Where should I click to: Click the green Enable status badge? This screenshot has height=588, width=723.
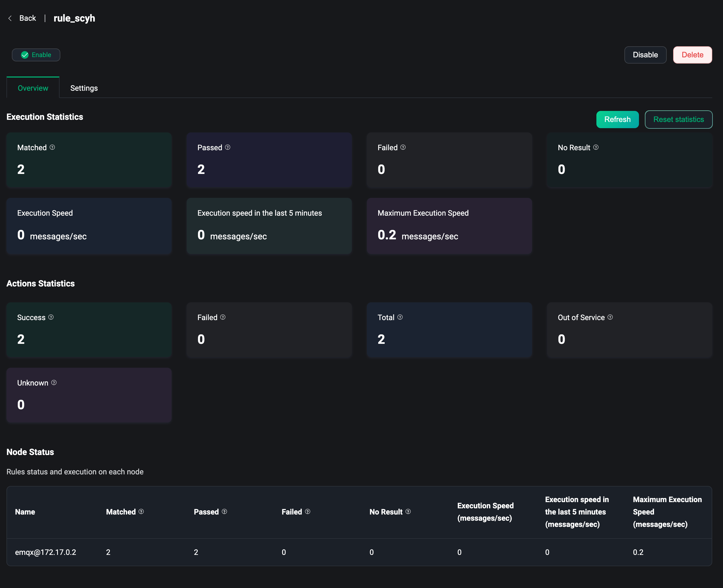click(36, 55)
